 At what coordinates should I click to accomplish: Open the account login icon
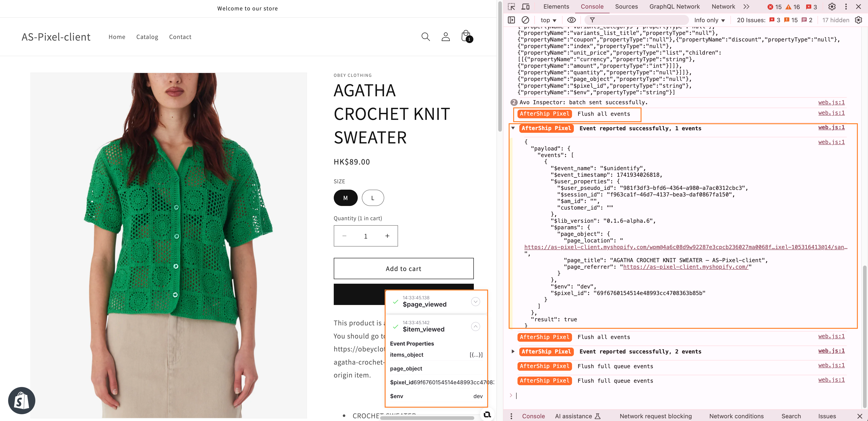pos(446,37)
